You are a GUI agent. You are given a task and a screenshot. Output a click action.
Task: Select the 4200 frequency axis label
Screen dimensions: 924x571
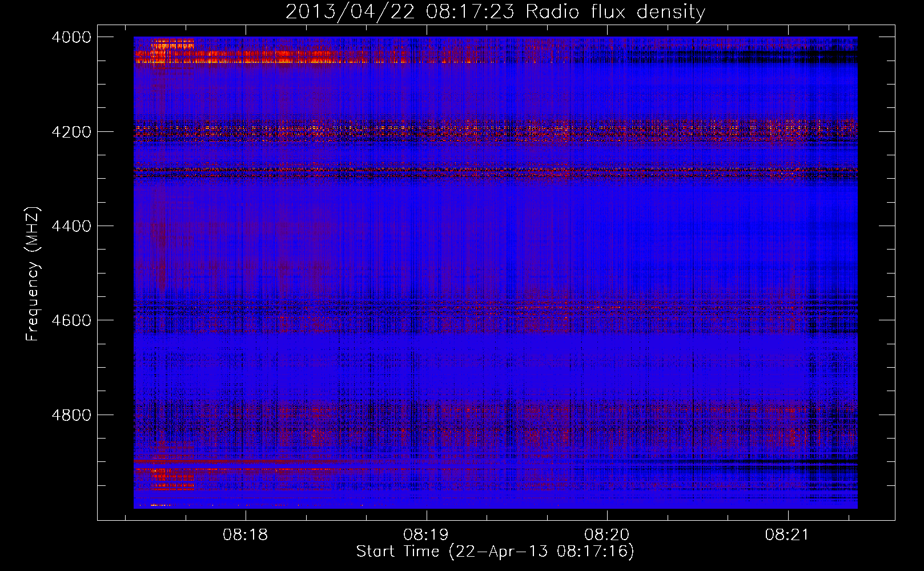pyautogui.click(x=71, y=132)
